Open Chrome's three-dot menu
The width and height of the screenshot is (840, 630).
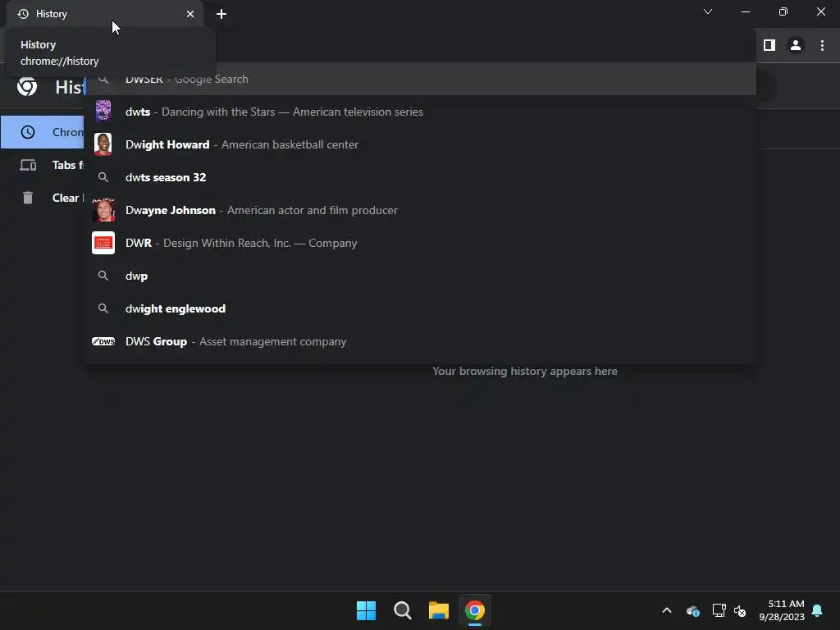(x=822, y=46)
